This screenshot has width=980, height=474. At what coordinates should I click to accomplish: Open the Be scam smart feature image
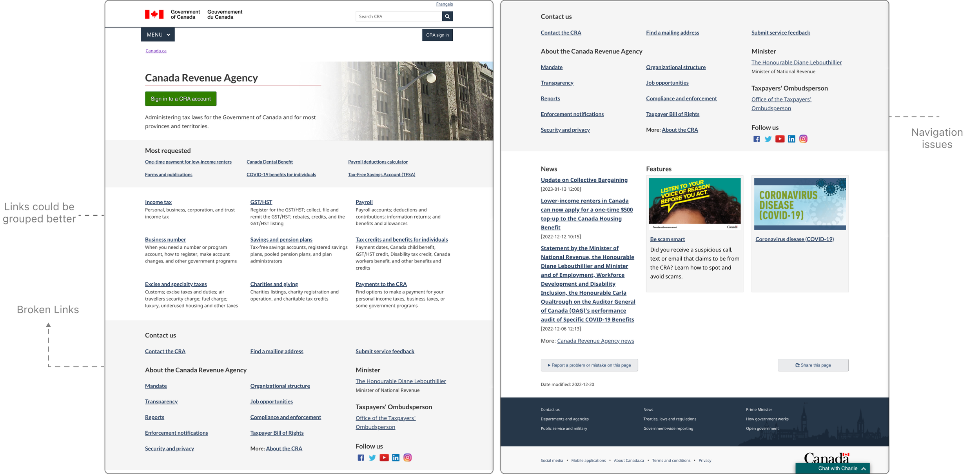[694, 204]
